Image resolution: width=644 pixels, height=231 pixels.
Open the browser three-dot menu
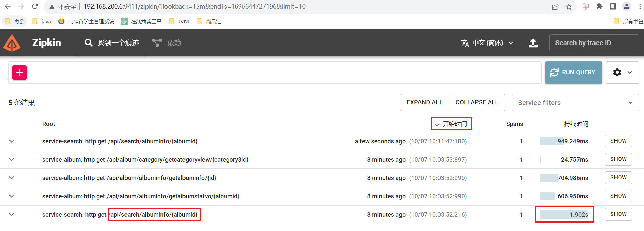[640, 6]
